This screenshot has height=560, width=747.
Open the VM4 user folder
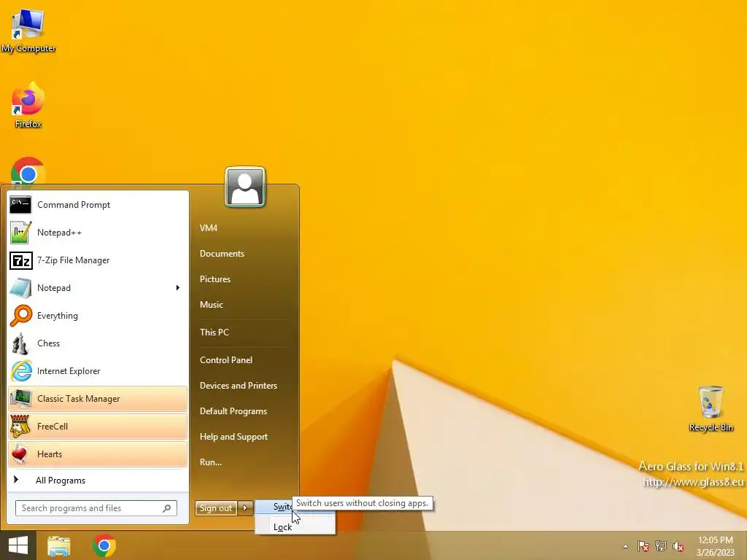pyautogui.click(x=208, y=228)
